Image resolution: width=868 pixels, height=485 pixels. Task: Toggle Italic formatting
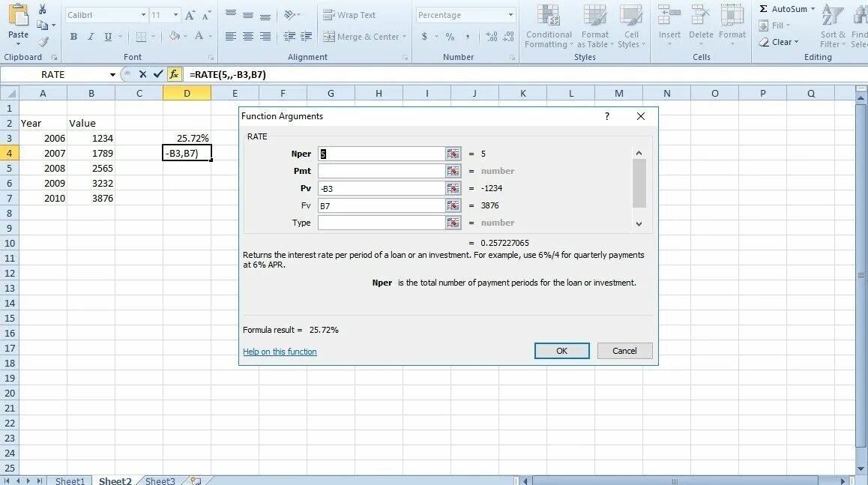click(x=91, y=37)
